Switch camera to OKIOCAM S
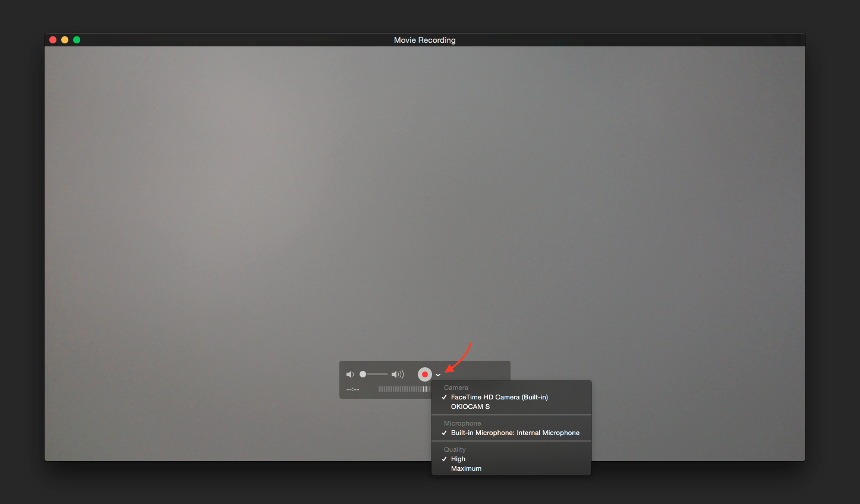 coord(470,407)
